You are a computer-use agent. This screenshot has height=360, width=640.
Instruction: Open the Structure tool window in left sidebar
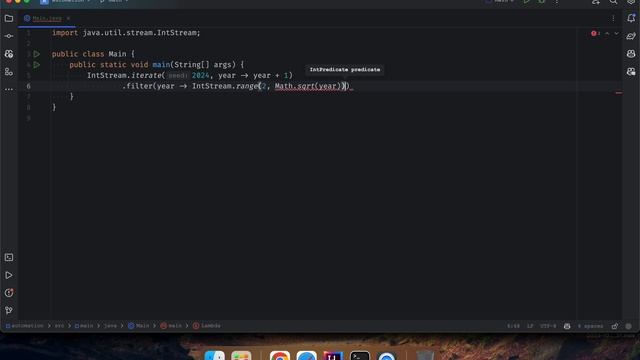(9, 72)
